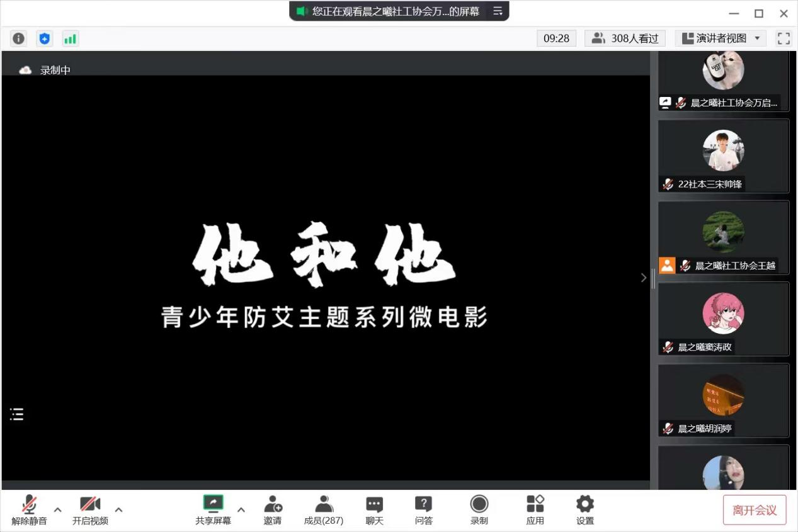This screenshot has width=798, height=532.
Task: Enter full screen mode icon
Action: coord(784,38)
